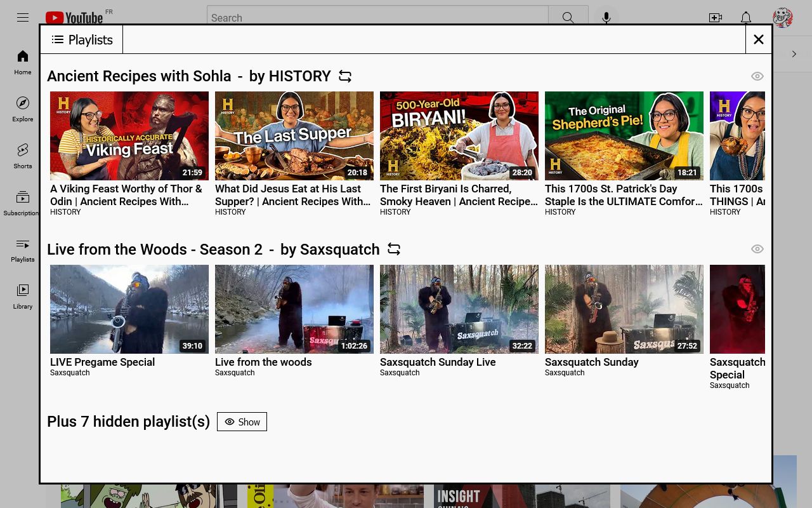
Task: Open notifications via the bell icon
Action: [x=746, y=18]
